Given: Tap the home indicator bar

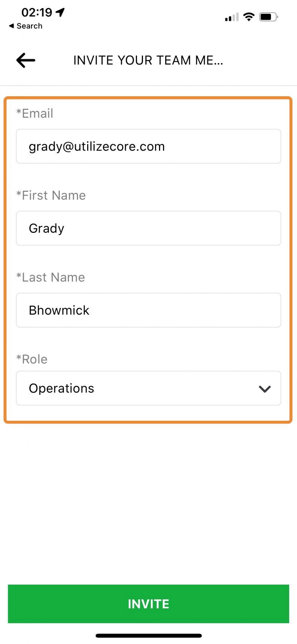Looking at the screenshot, I should (148, 636).
